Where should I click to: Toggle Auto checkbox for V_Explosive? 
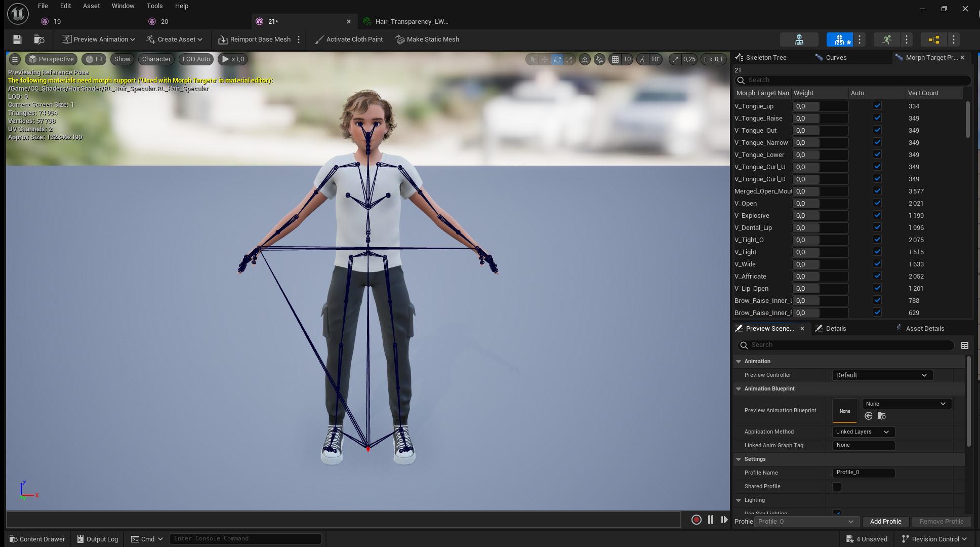click(877, 215)
